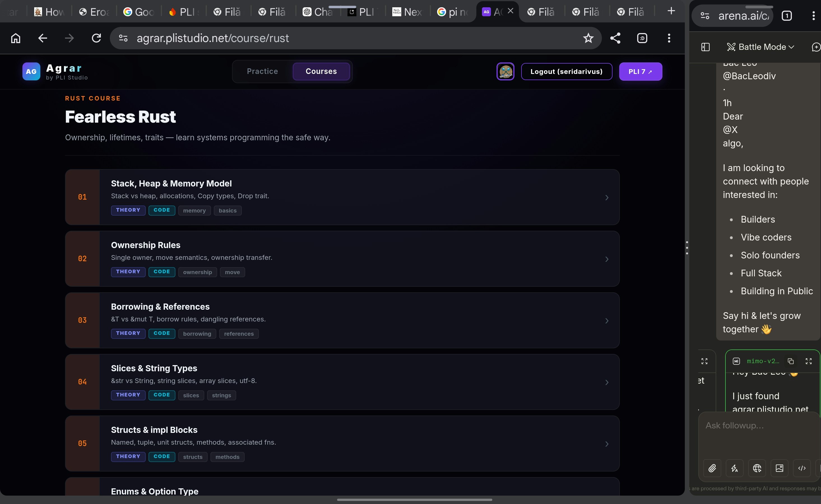
Task: Switch to the Cha browser tab
Action: 317,12
